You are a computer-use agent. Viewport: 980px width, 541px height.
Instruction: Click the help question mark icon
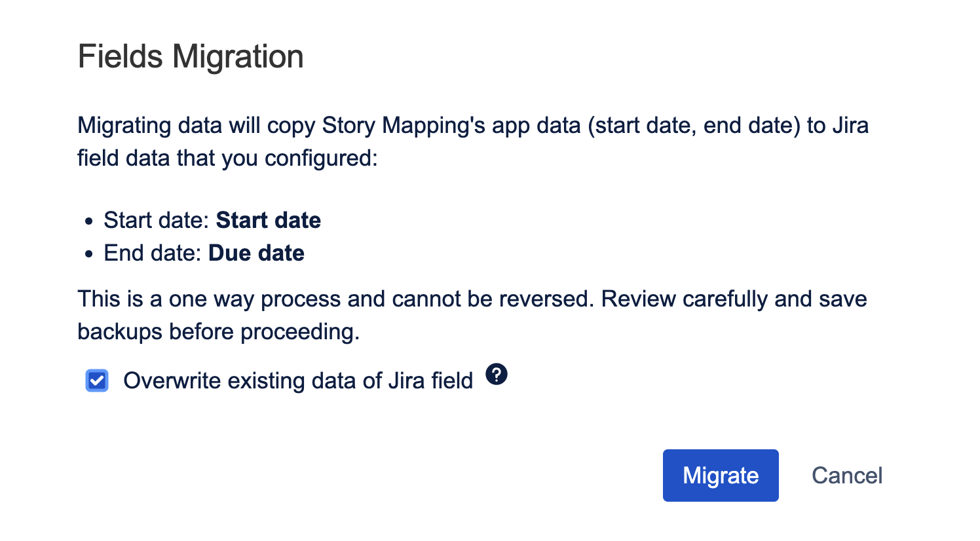[497, 375]
